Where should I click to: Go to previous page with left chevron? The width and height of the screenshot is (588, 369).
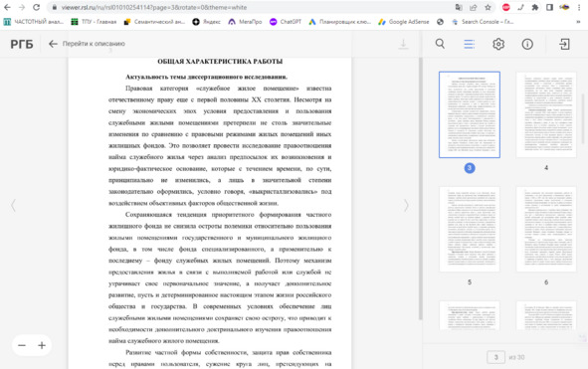coord(13,205)
